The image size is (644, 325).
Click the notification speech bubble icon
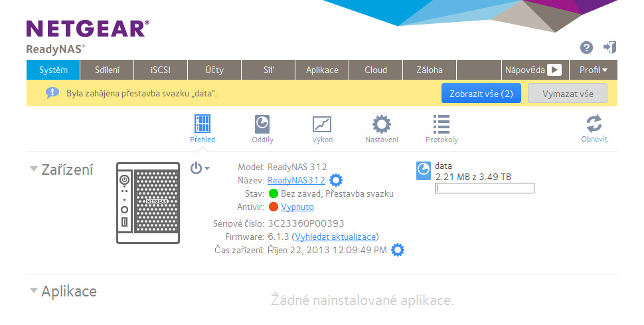point(52,93)
